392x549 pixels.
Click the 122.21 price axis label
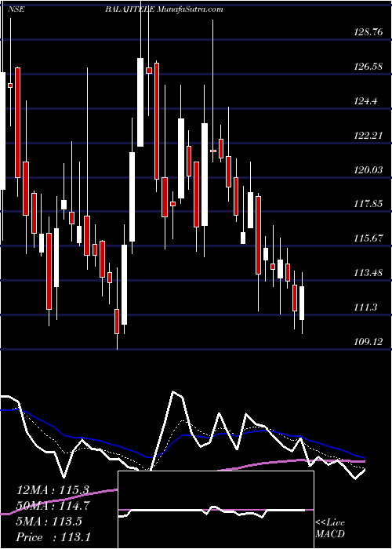click(x=368, y=136)
